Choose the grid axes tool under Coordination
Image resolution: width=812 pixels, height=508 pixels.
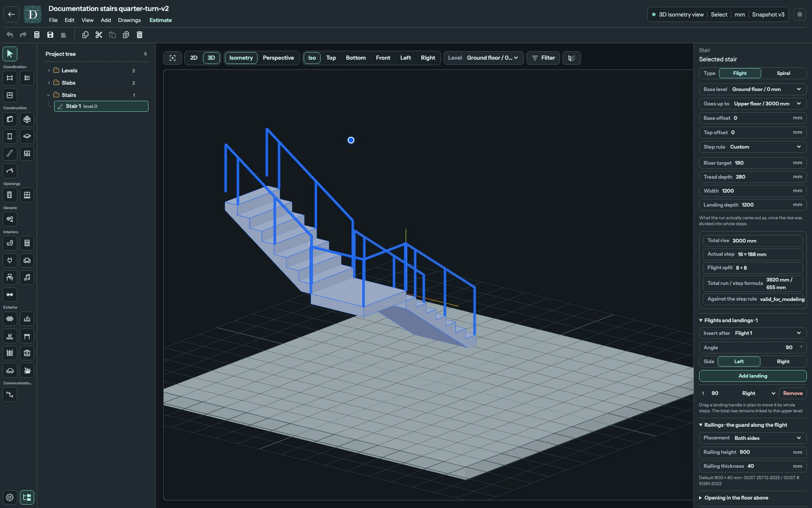pos(10,78)
